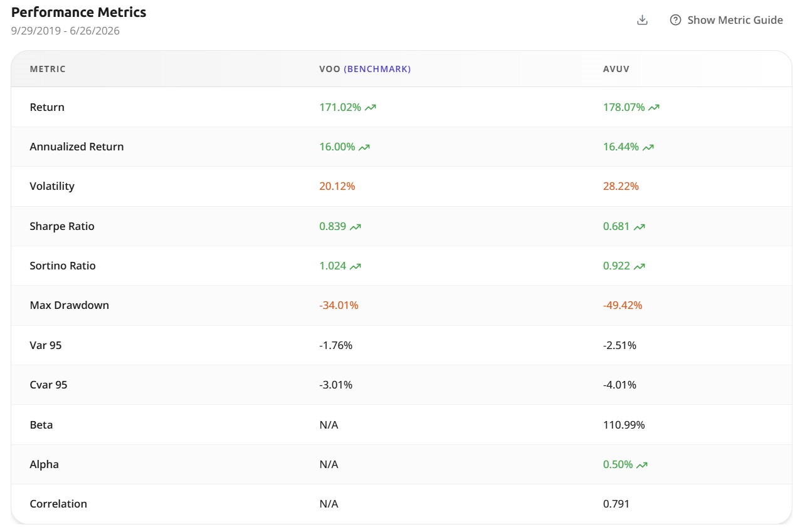Click the download metrics icon

point(642,20)
